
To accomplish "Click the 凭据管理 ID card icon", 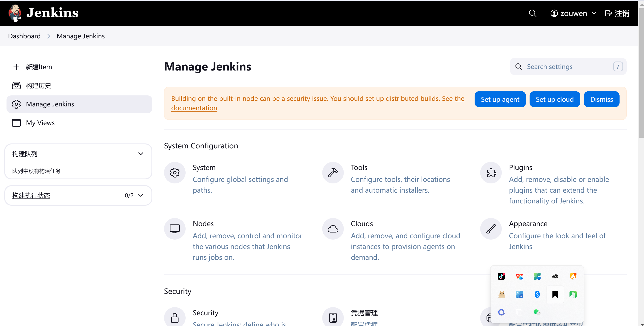I will tap(333, 318).
